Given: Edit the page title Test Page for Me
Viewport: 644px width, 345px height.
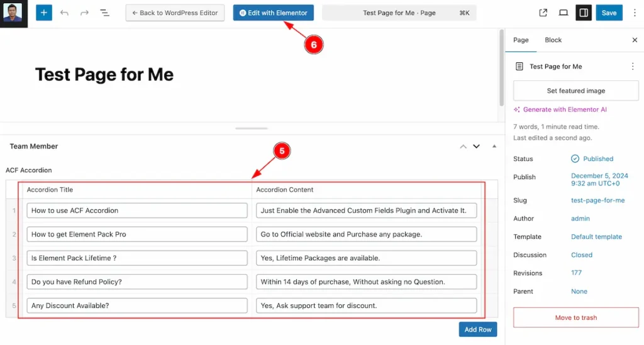Looking at the screenshot, I should [x=104, y=75].
